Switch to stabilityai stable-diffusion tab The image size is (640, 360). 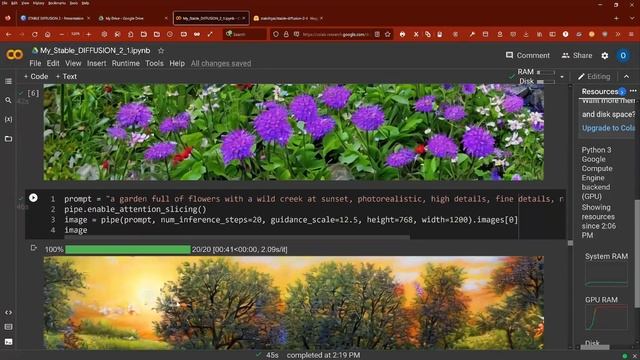click(288, 18)
